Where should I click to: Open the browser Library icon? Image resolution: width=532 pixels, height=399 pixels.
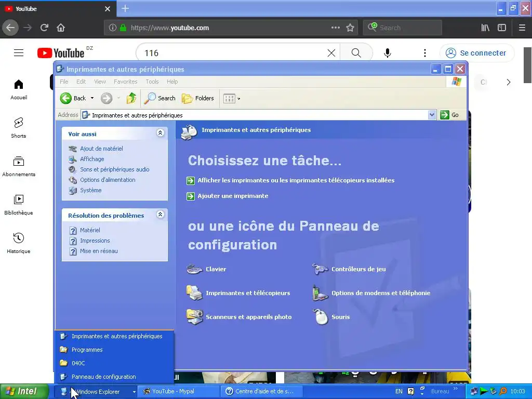tap(485, 28)
